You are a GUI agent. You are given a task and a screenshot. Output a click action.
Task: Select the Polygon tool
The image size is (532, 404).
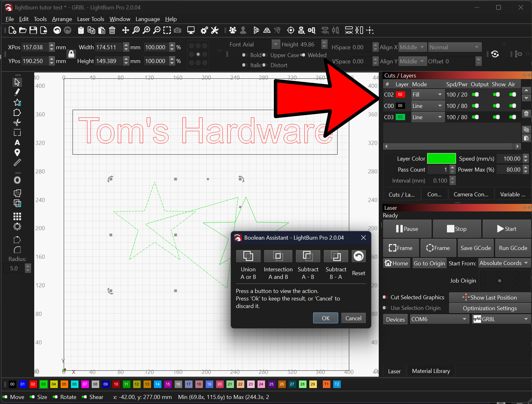(17, 112)
